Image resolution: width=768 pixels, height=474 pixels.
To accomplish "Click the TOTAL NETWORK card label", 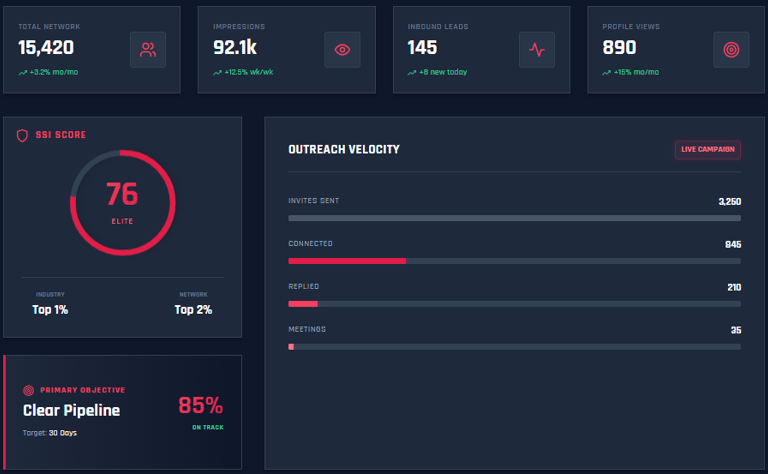I will tap(49, 27).
